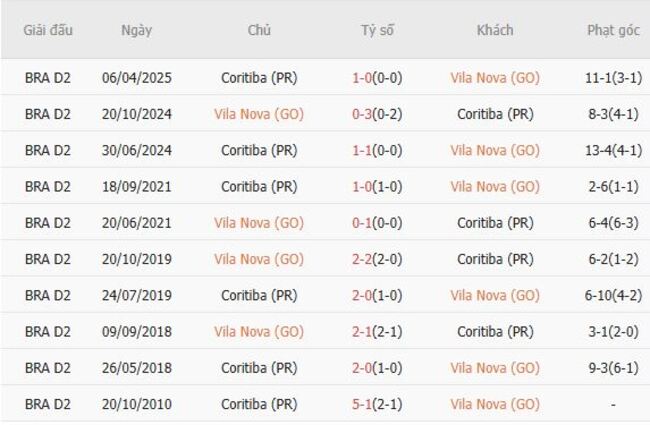Click the "Giải đấu" column header

click(x=48, y=30)
